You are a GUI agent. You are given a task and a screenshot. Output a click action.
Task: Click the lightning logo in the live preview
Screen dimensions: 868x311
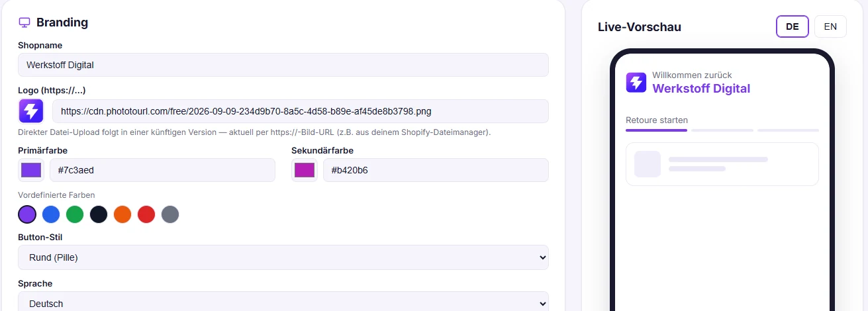coord(636,83)
